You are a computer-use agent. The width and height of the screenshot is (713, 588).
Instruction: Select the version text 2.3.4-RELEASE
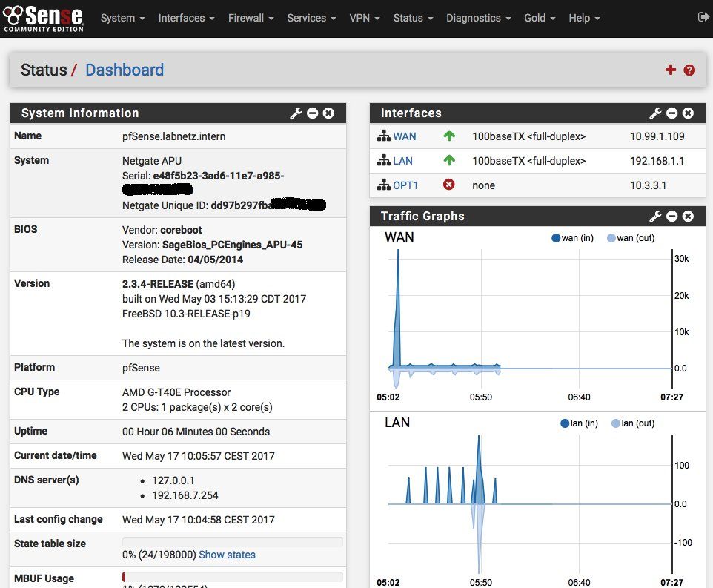tap(158, 284)
